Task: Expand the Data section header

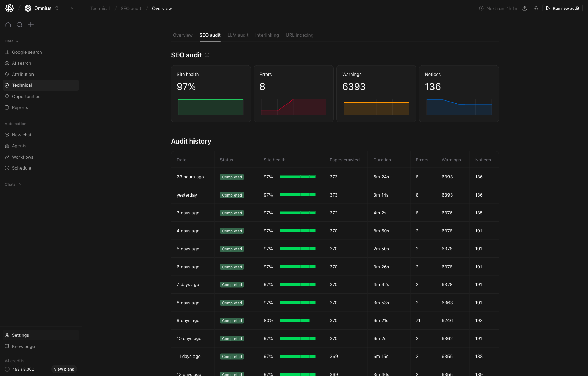Action: pyautogui.click(x=11, y=41)
